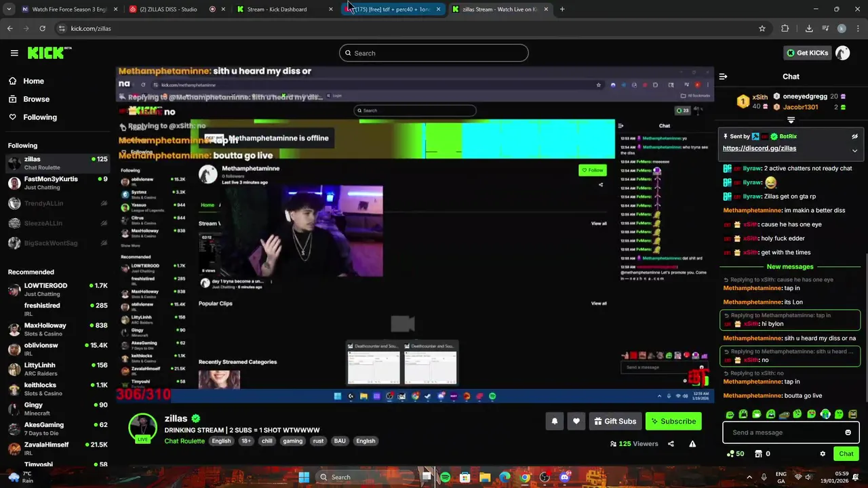
Task: Select the gaming tag
Action: coord(293,441)
